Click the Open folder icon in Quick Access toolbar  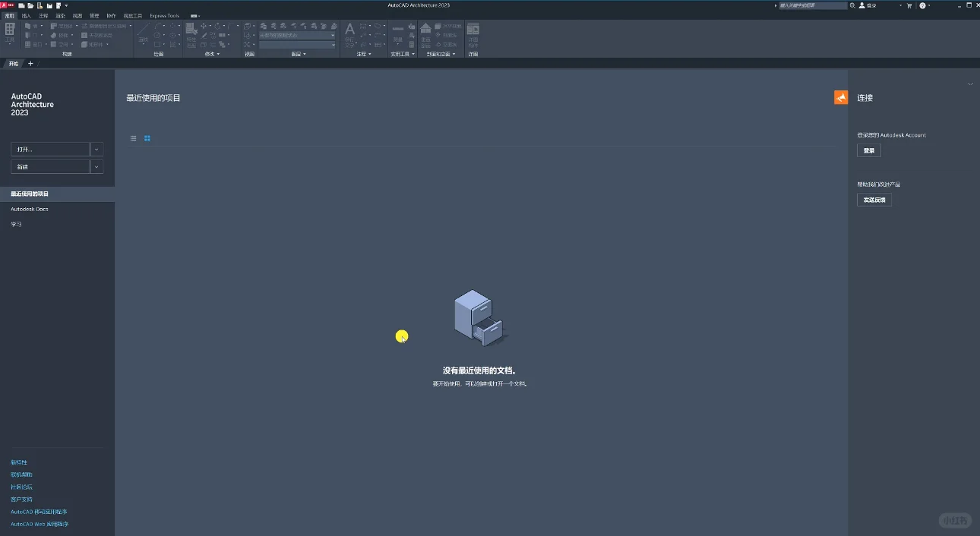tap(31, 5)
